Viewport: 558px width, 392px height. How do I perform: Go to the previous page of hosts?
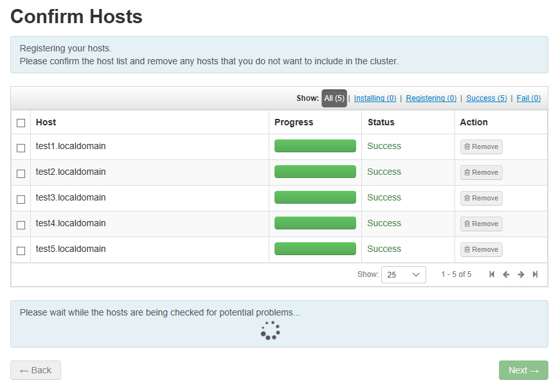[x=506, y=274]
